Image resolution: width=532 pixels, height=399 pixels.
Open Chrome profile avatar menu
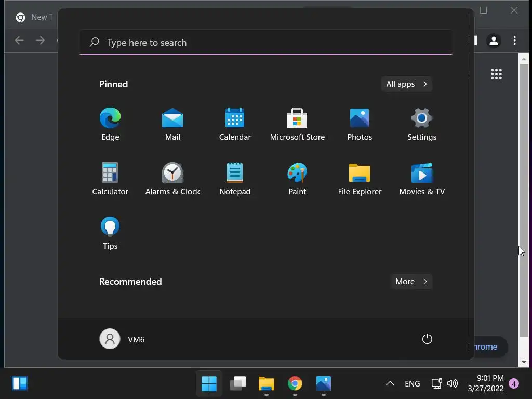494,41
